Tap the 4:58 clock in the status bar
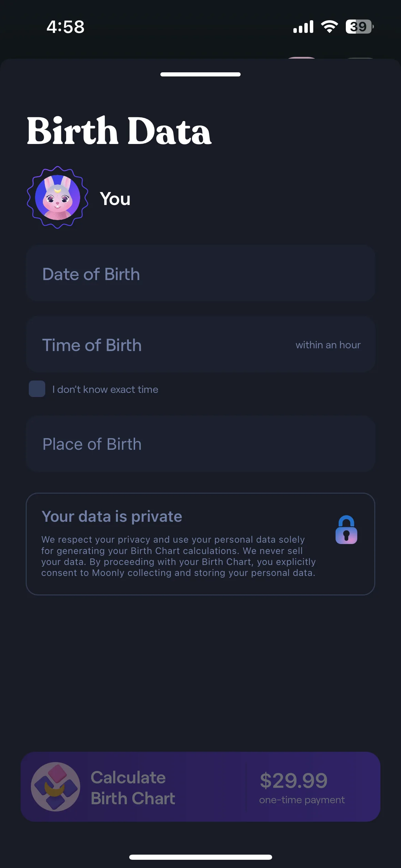Screen dimensions: 401x868 coord(65,27)
